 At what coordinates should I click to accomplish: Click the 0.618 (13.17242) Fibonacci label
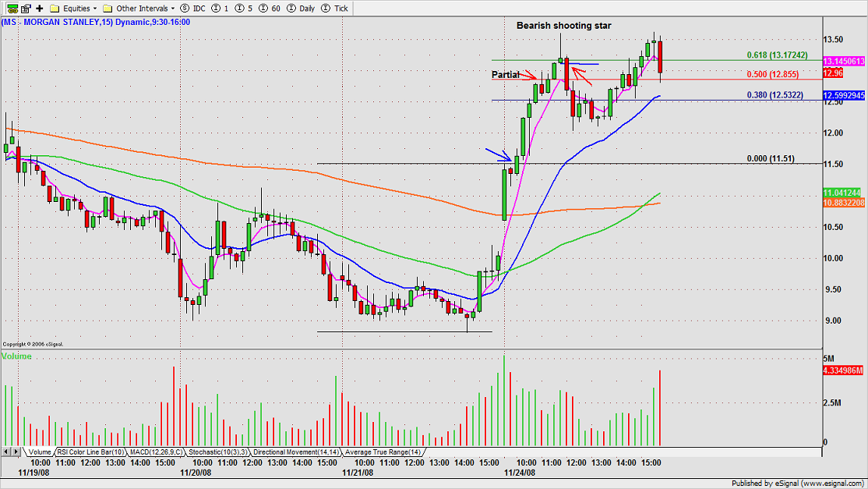point(777,55)
